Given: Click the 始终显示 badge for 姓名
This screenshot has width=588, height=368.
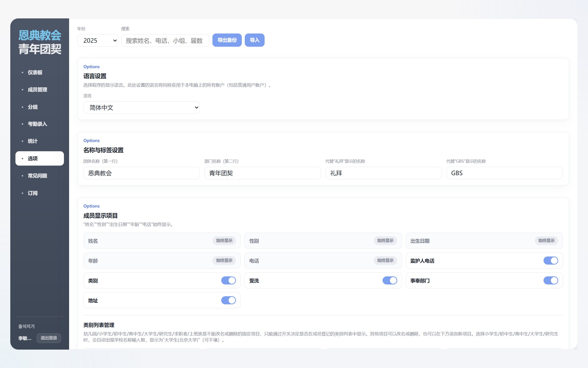Looking at the screenshot, I should coord(224,241).
